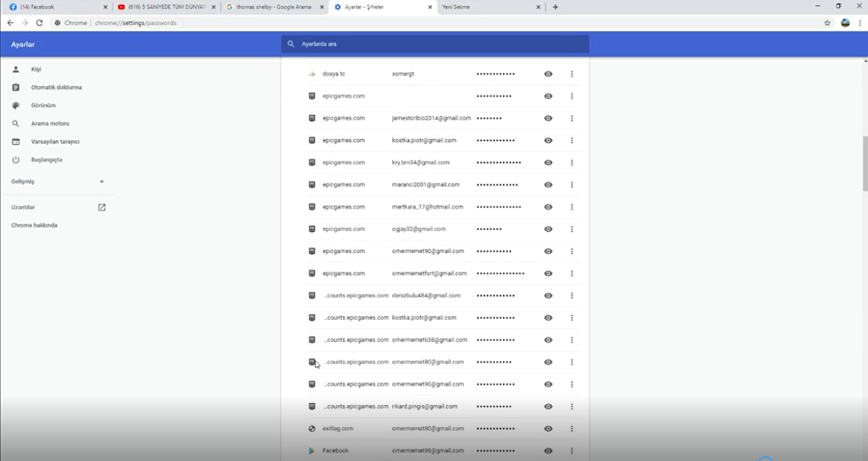Close the Facebook tab
868x461 pixels.
(105, 7)
